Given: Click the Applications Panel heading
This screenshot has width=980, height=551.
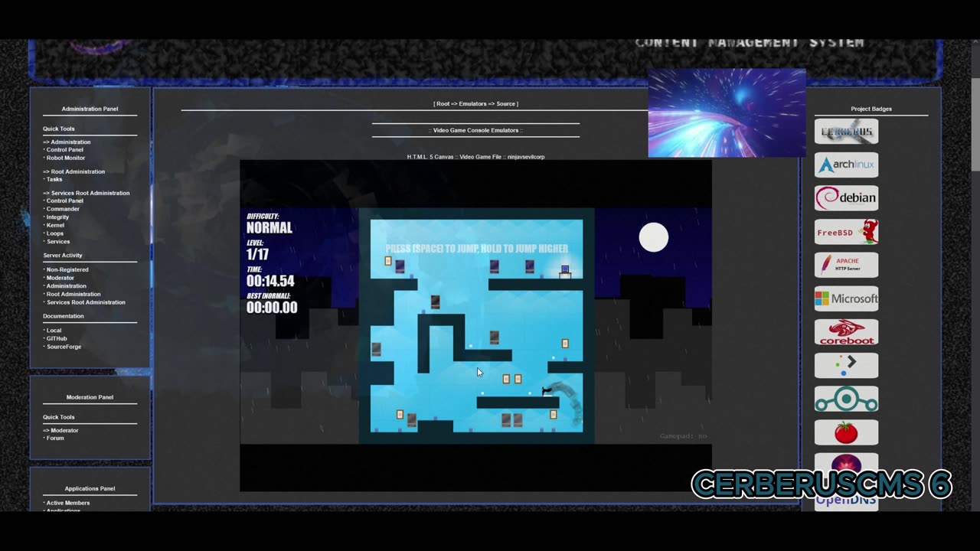Looking at the screenshot, I should 90,488.
